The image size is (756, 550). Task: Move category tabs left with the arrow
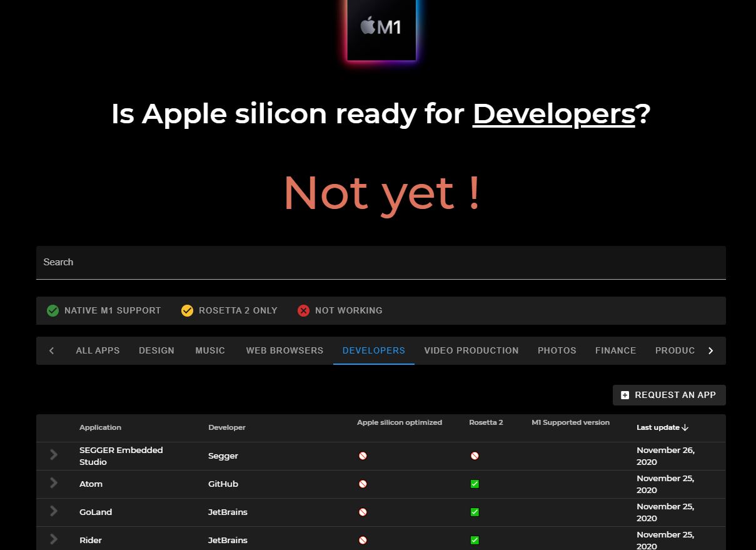click(x=51, y=350)
